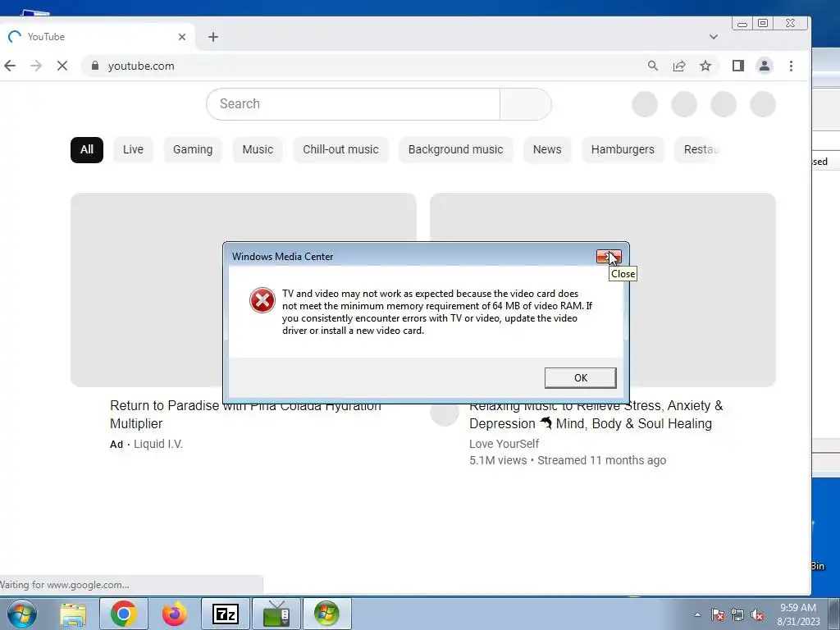Share this page icon

click(x=679, y=66)
